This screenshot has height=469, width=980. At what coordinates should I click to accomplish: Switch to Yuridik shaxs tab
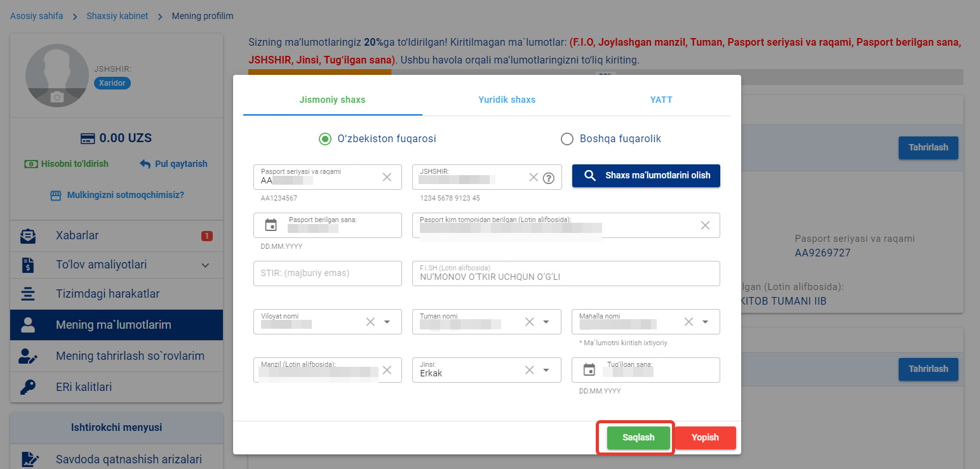[507, 100]
